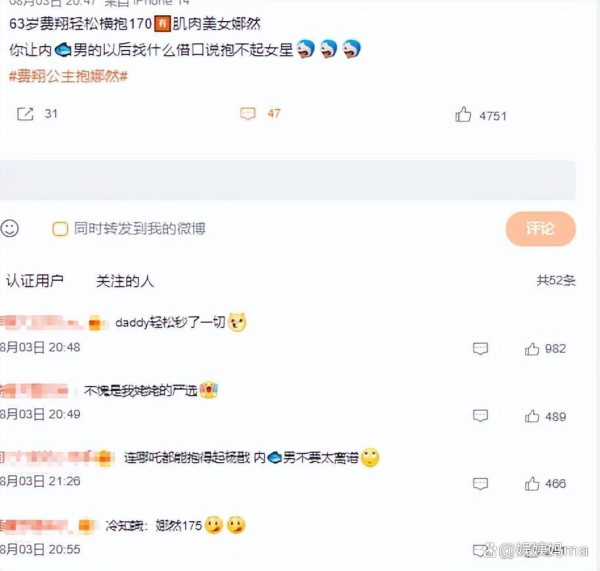Reply to the 21:26 comment
The image size is (600, 571).
[x=480, y=484]
